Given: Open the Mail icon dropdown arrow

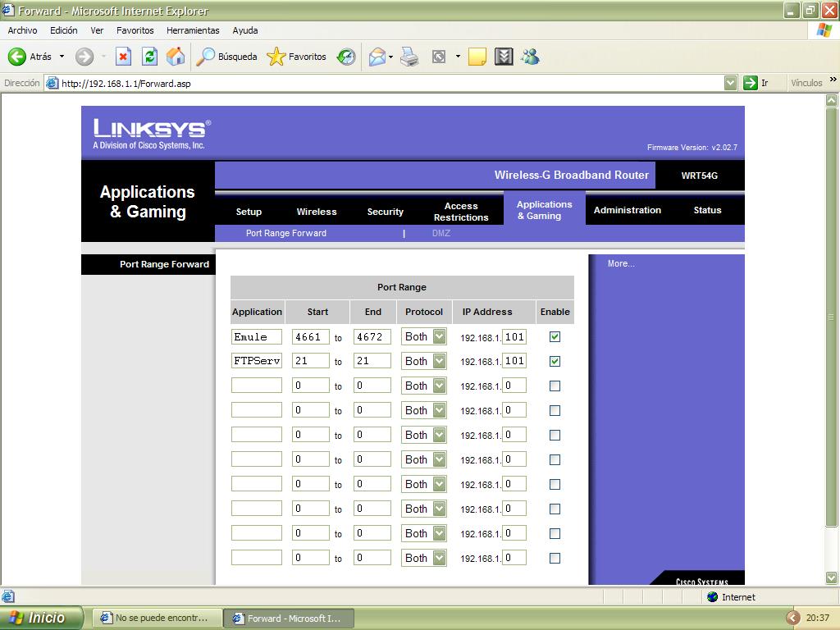Looking at the screenshot, I should tap(390, 57).
